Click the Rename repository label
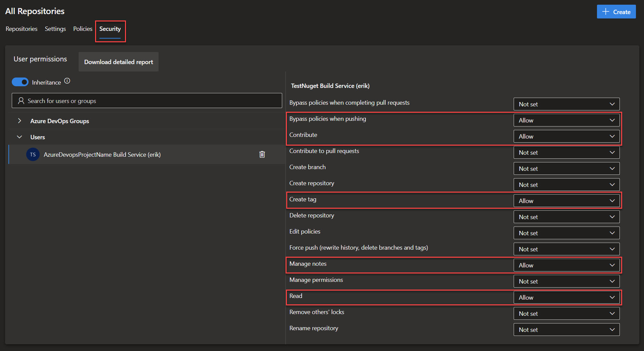This screenshot has height=351, width=644. [x=314, y=328]
